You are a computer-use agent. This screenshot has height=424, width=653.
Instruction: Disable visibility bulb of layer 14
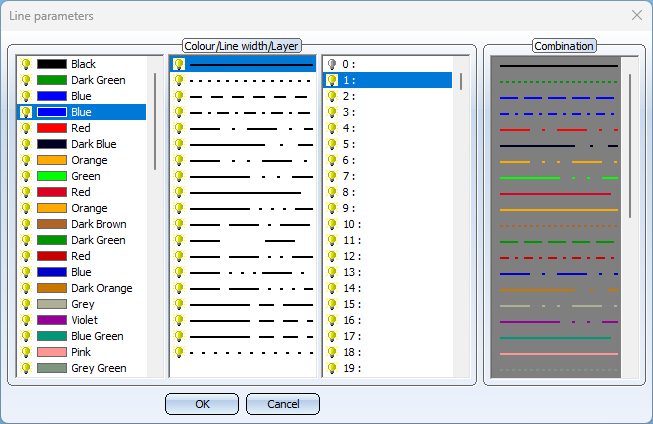[x=332, y=288]
